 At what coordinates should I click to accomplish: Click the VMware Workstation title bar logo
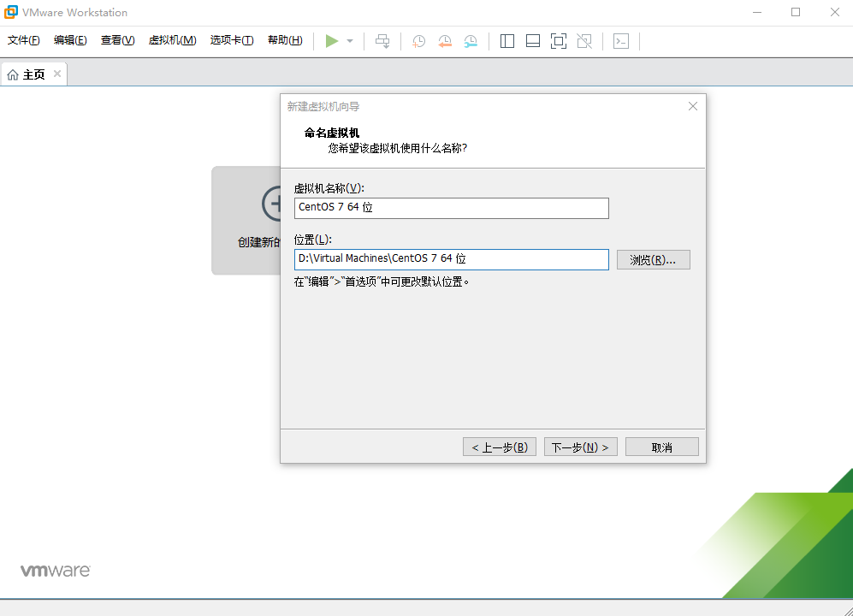point(11,12)
